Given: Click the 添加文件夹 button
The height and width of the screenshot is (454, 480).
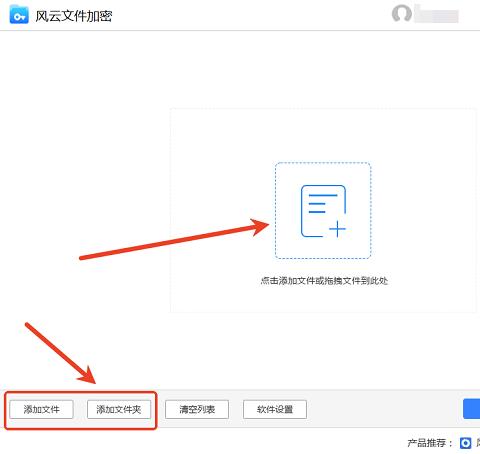Looking at the screenshot, I should point(119,409).
